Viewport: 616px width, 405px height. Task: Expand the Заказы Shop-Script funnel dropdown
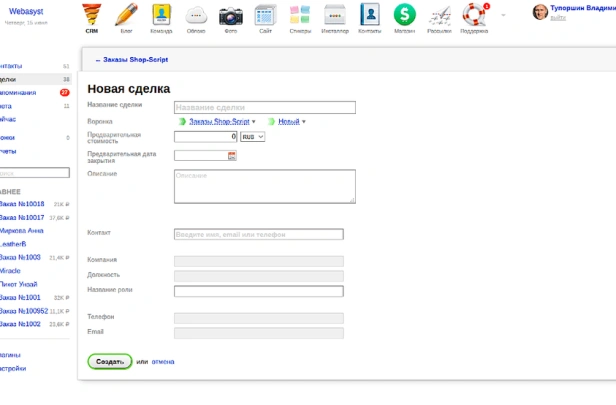(x=218, y=122)
